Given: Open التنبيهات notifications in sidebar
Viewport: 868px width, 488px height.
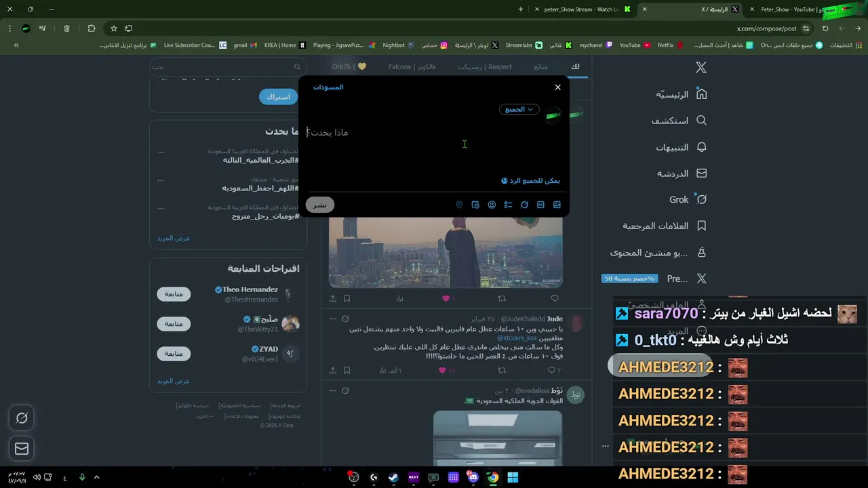Looking at the screenshot, I should 681,147.
